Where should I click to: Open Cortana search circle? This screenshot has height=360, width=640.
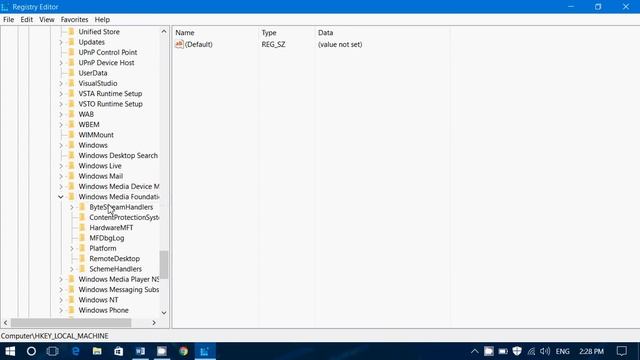click(x=31, y=351)
